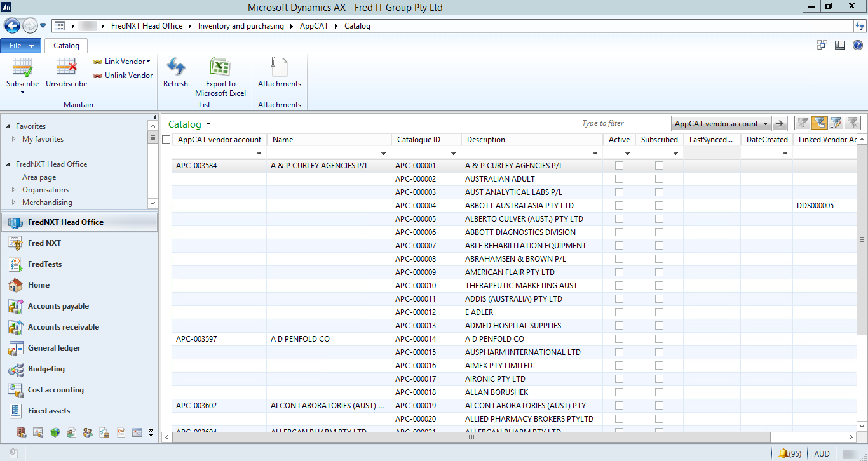This screenshot has height=461, width=868.
Task: Open filter dropdown under Active column
Action: pos(627,154)
